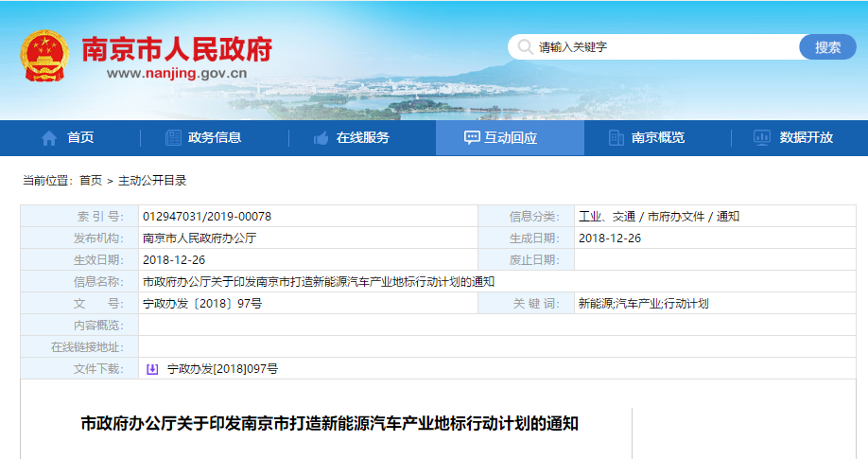Select the 生效日期 value 2018-12-26

174,260
